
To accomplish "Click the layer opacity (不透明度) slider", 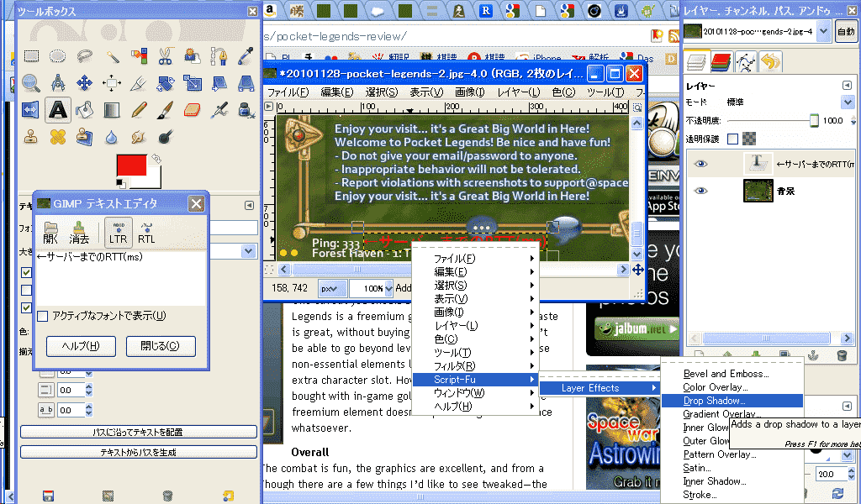I will pos(773,121).
